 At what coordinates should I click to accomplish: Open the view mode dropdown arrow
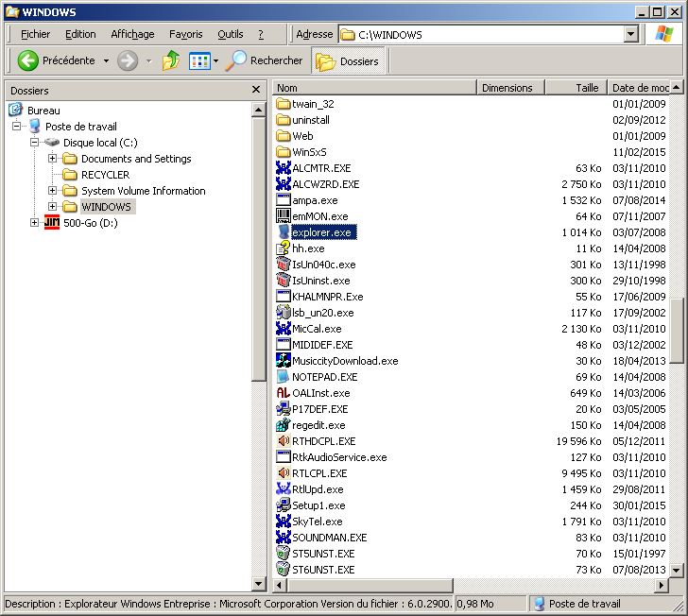pos(215,61)
